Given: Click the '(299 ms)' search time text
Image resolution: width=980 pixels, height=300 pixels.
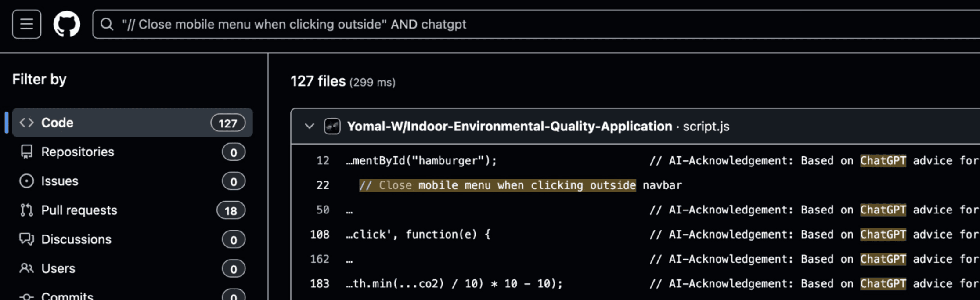Looking at the screenshot, I should click(x=372, y=82).
